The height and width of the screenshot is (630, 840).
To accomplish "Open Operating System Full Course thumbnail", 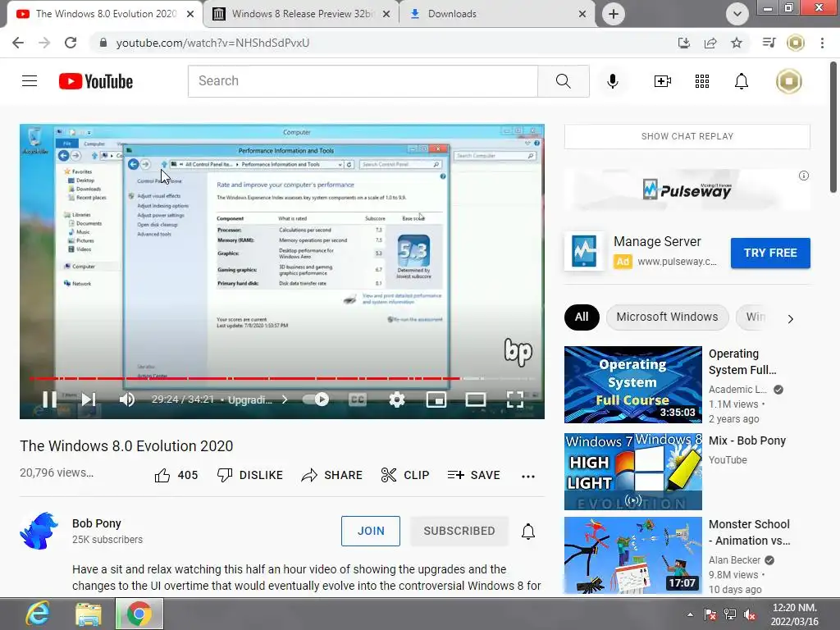I will (x=632, y=385).
